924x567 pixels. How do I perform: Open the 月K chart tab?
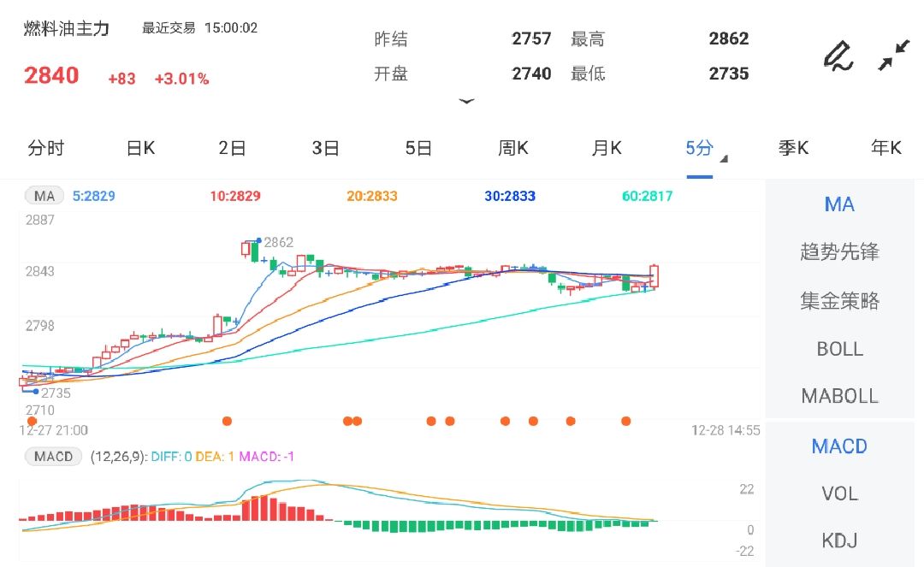click(x=607, y=148)
